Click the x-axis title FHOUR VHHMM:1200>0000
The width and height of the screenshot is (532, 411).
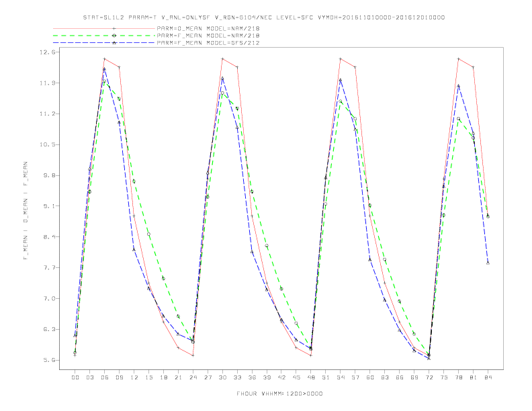[x=279, y=394]
